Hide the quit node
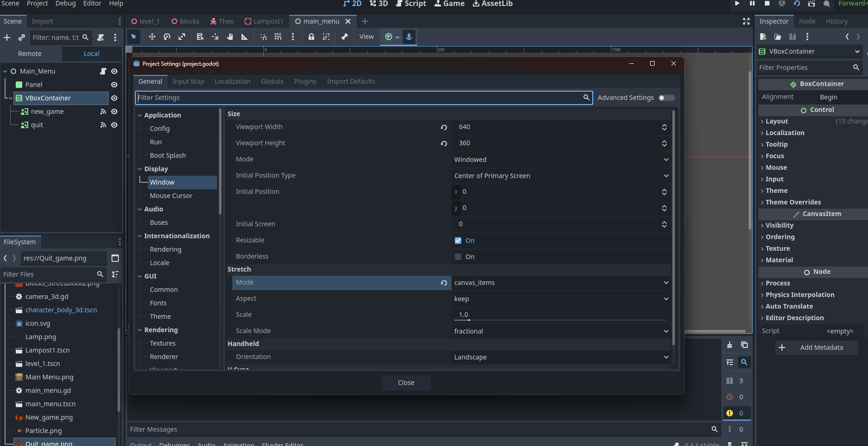This screenshot has height=446, width=868. 114,125
